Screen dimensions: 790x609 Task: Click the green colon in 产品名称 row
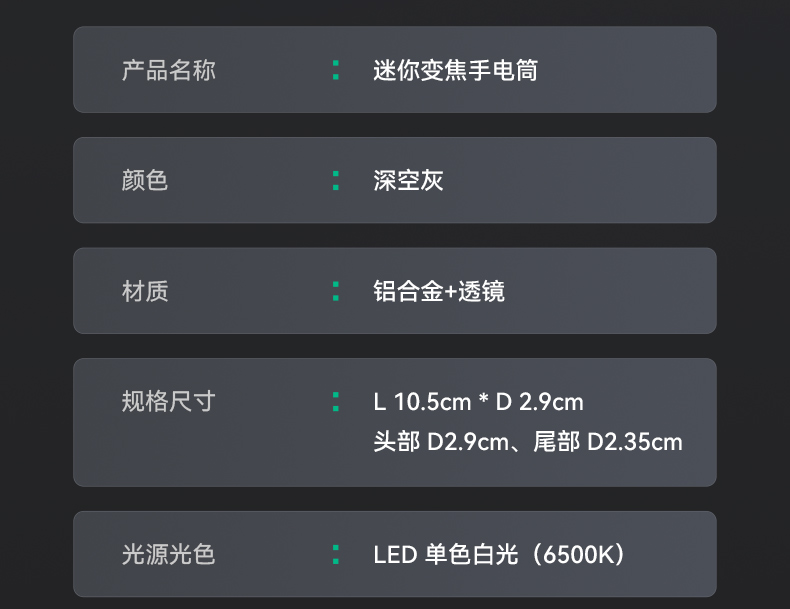[336, 70]
